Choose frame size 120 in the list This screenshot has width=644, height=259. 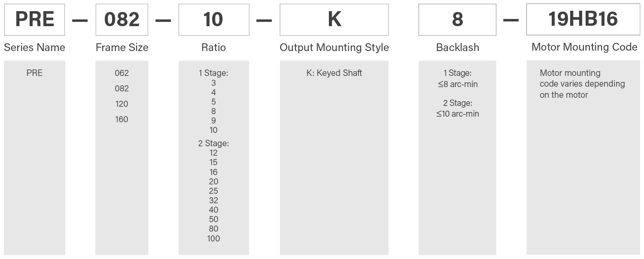(x=122, y=104)
